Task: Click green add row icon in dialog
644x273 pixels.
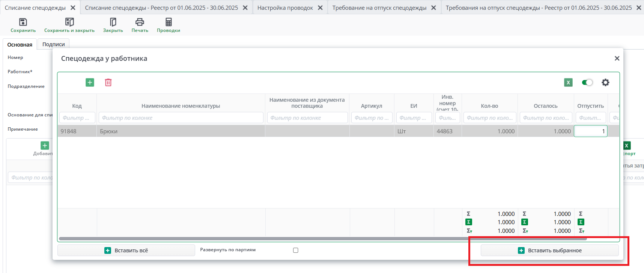Action: tap(90, 82)
